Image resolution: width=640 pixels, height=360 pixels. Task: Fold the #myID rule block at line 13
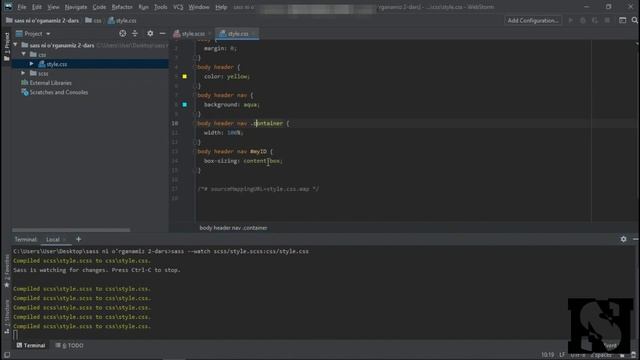click(x=195, y=151)
